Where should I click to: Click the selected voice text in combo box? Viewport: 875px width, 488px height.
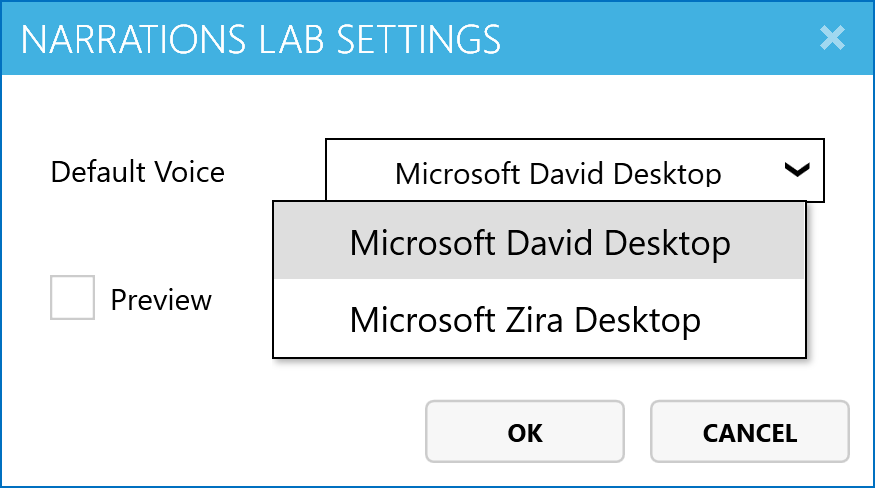(x=558, y=173)
